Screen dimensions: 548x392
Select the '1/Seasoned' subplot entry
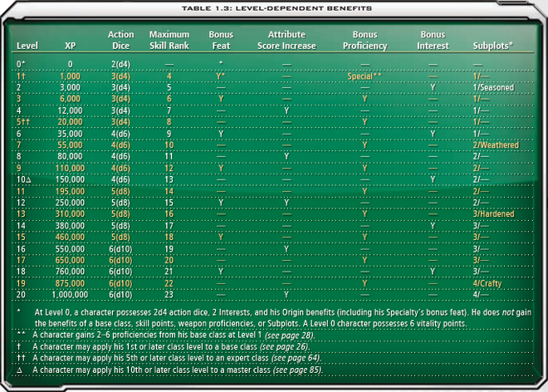pos(493,87)
